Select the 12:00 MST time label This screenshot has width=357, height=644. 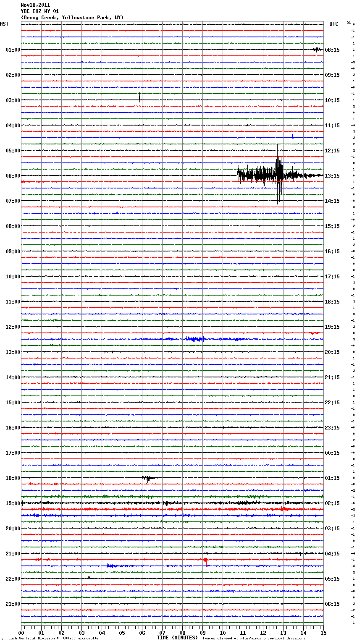point(13,327)
